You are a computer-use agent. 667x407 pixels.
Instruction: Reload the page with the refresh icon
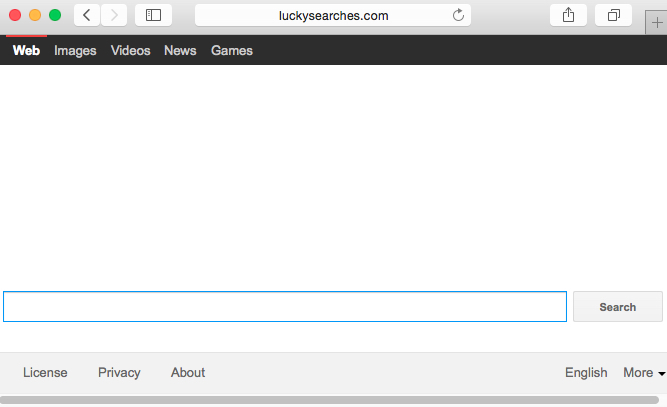pyautogui.click(x=459, y=15)
